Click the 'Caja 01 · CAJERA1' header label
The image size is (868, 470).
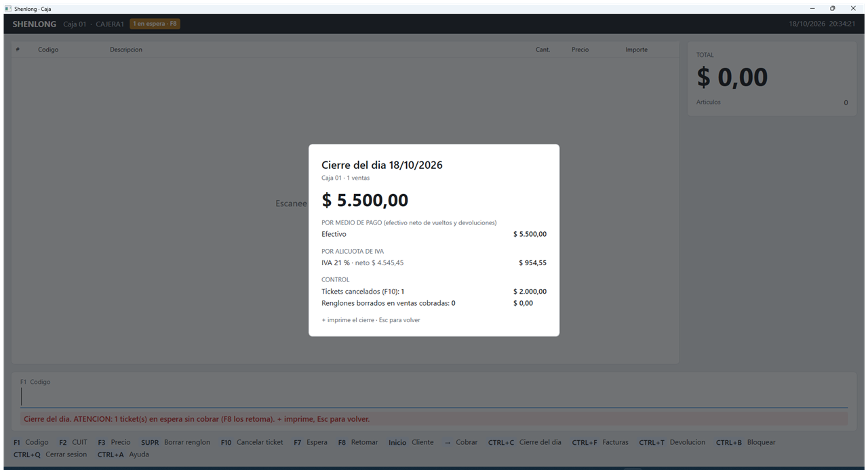coord(94,24)
